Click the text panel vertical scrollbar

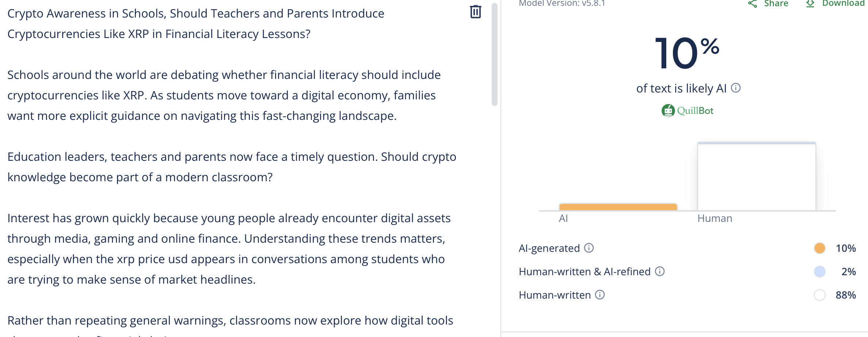tap(495, 55)
